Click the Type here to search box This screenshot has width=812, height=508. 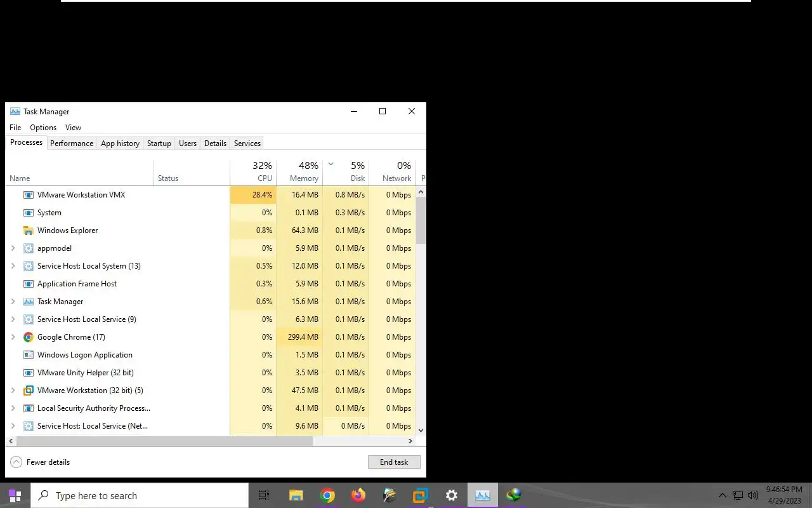tap(140, 495)
